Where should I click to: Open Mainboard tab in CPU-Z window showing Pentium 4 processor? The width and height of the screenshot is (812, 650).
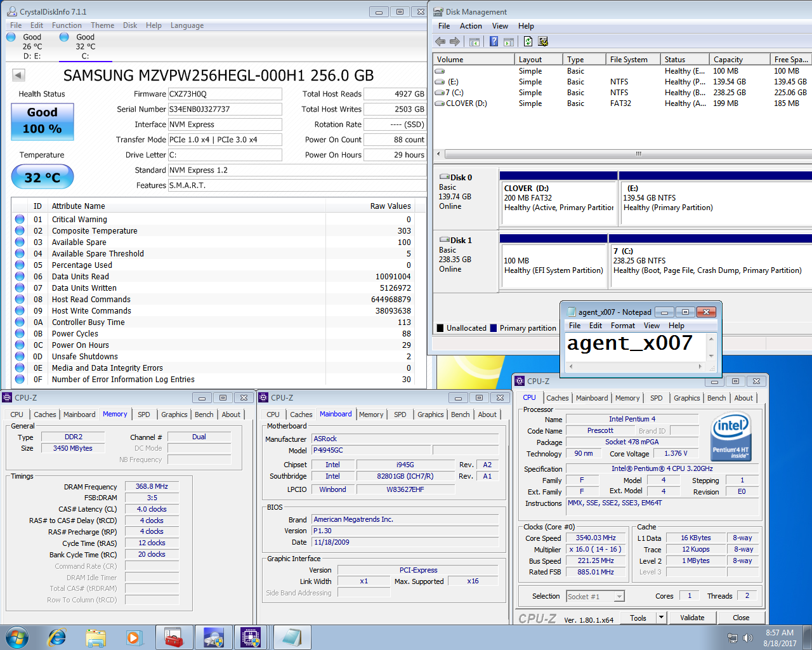pyautogui.click(x=592, y=398)
